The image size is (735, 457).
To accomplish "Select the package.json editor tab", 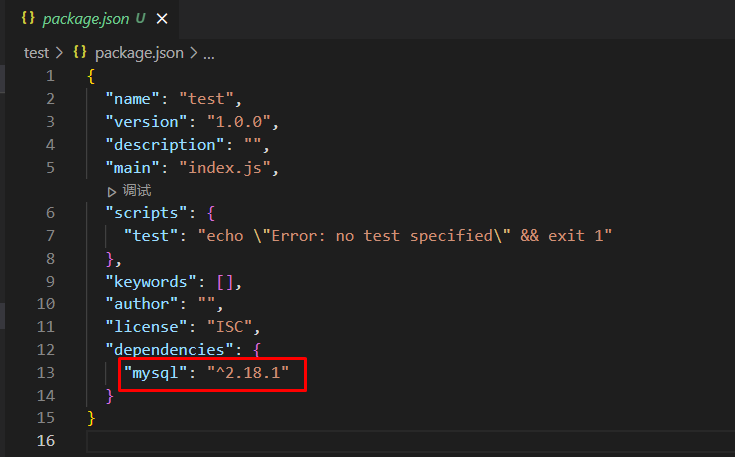I will point(92,19).
